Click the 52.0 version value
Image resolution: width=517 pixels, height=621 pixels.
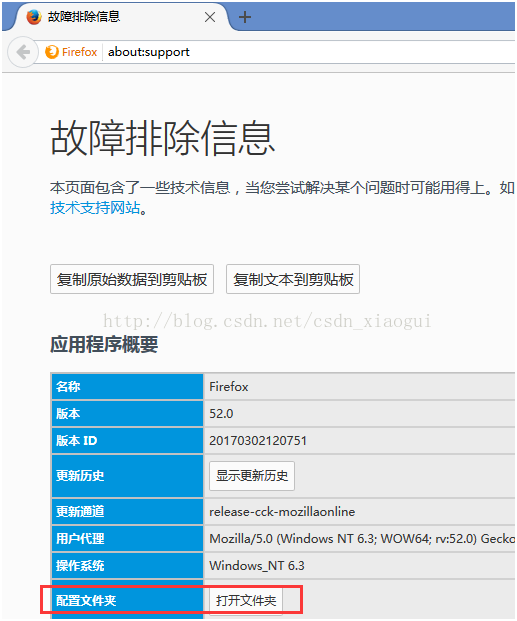[x=221, y=413]
